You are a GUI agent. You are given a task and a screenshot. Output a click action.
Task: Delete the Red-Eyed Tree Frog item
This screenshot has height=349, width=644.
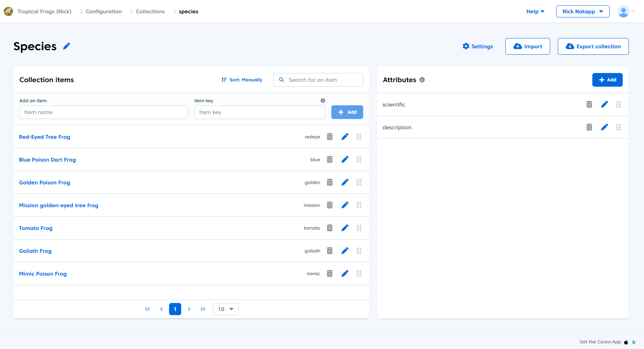pyautogui.click(x=330, y=137)
